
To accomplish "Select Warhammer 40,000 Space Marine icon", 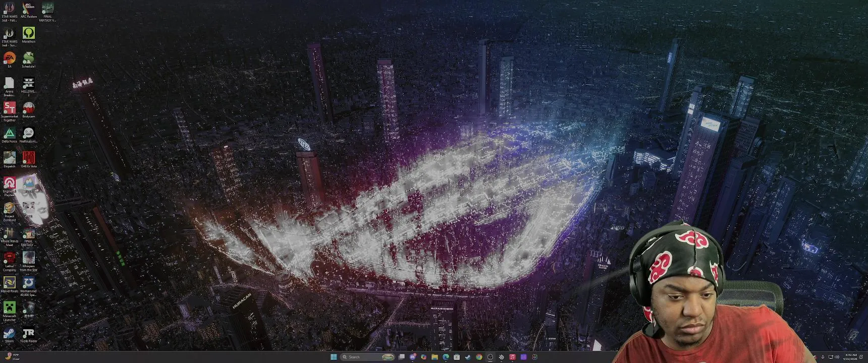I will (x=29, y=286).
